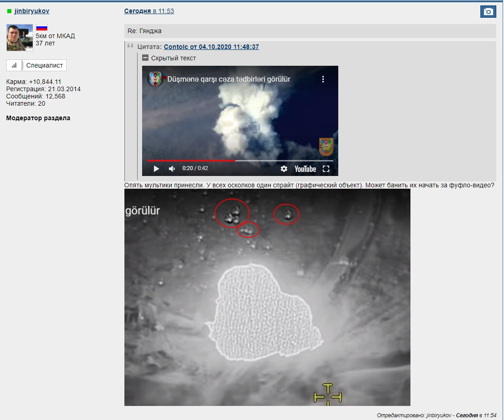Click the YouTube logo in the player

point(305,169)
